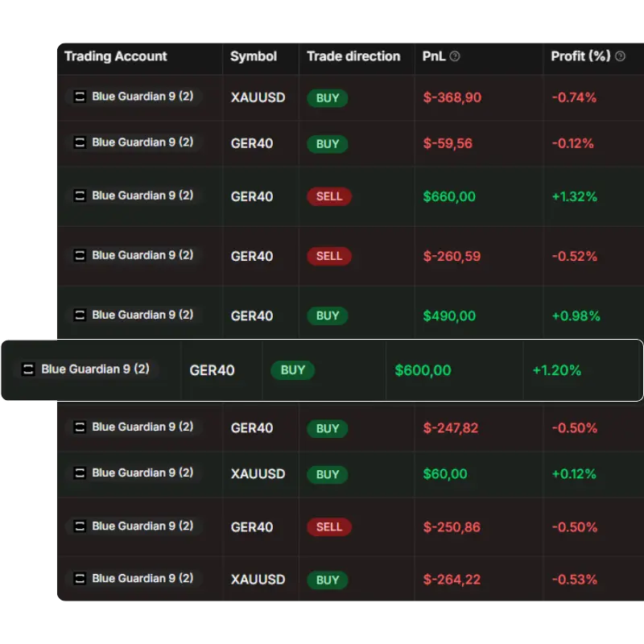
Task: Click the $-250,86 PnL value
Action: tap(452, 527)
